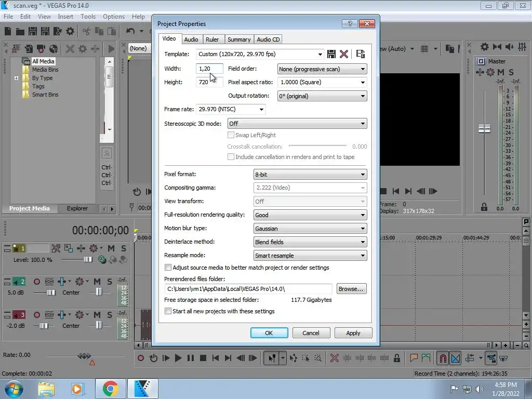Click the Undo arrow in toolbar

coord(130,31)
